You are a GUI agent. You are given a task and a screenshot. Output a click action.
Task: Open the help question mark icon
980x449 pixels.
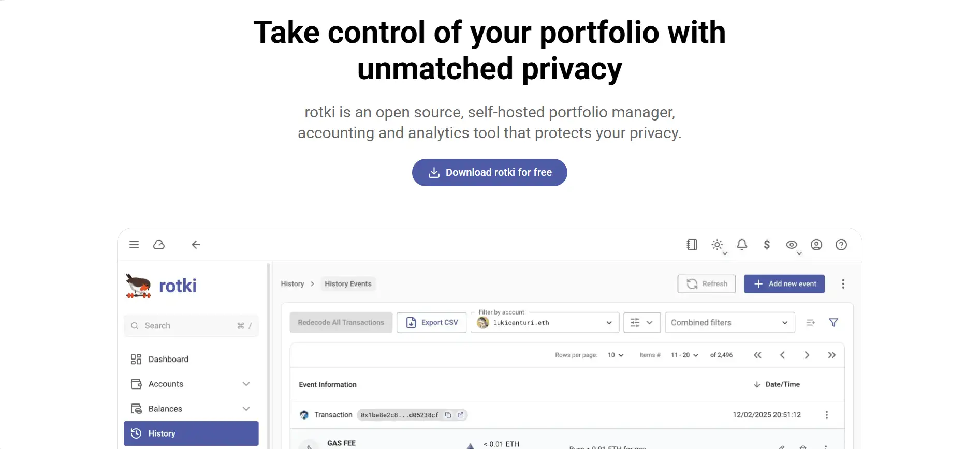tap(841, 245)
